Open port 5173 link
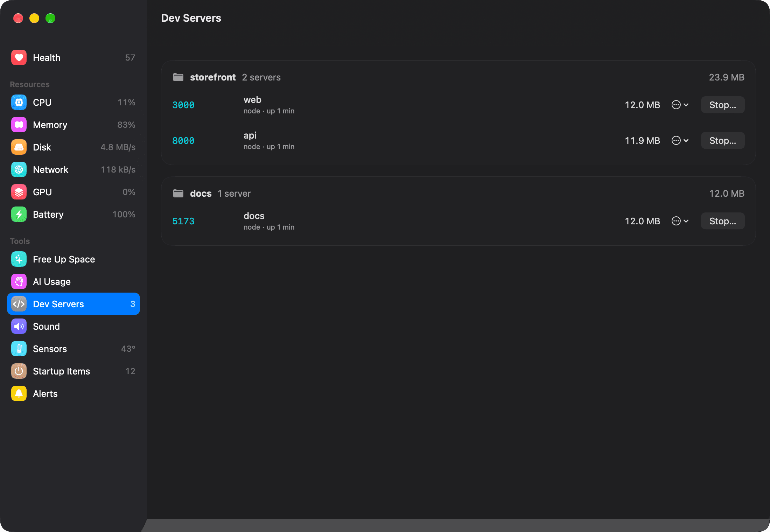 click(183, 221)
